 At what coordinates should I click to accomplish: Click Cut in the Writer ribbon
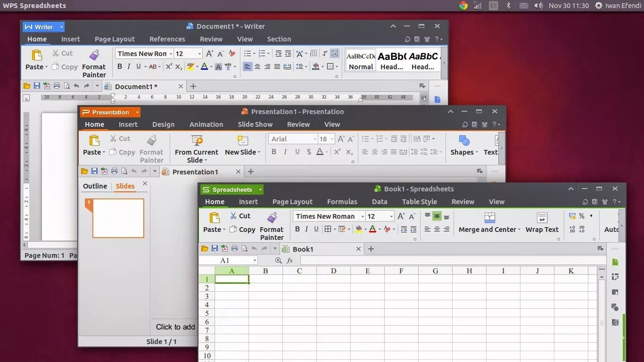click(62, 53)
